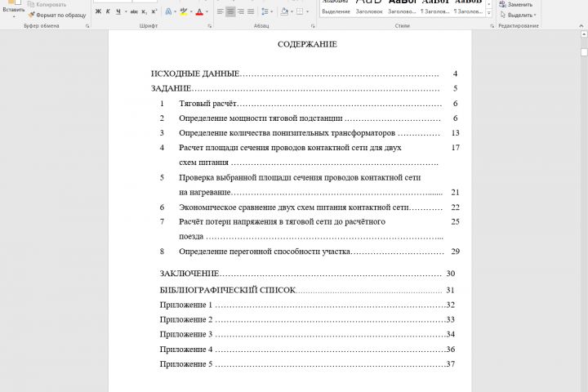Open the Стили dialog launcher
The height and width of the screenshot is (392, 588).
[x=492, y=26]
